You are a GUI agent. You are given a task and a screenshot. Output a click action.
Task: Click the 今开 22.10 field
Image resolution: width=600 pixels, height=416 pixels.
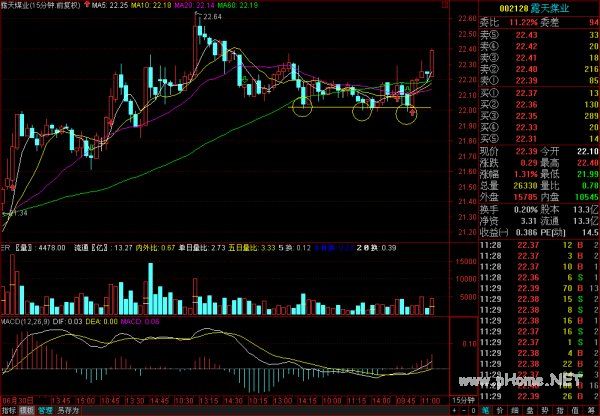coord(570,152)
